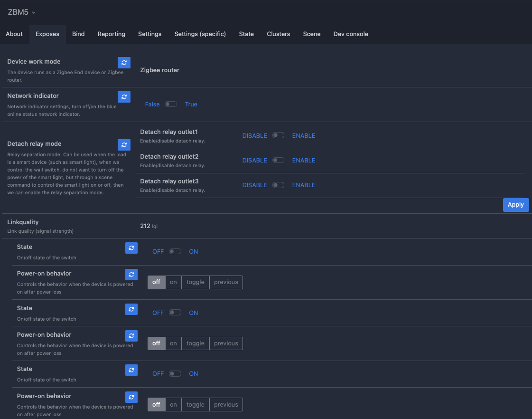
Task: Open the Scene tab
Action: pyautogui.click(x=312, y=34)
